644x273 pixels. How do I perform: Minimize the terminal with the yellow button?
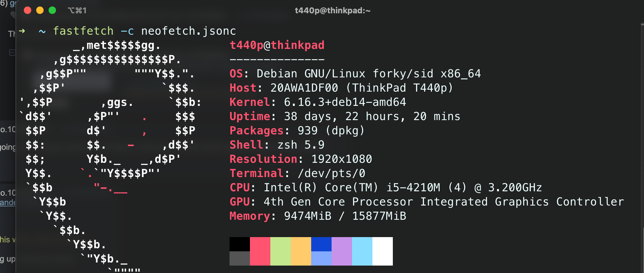(x=40, y=11)
